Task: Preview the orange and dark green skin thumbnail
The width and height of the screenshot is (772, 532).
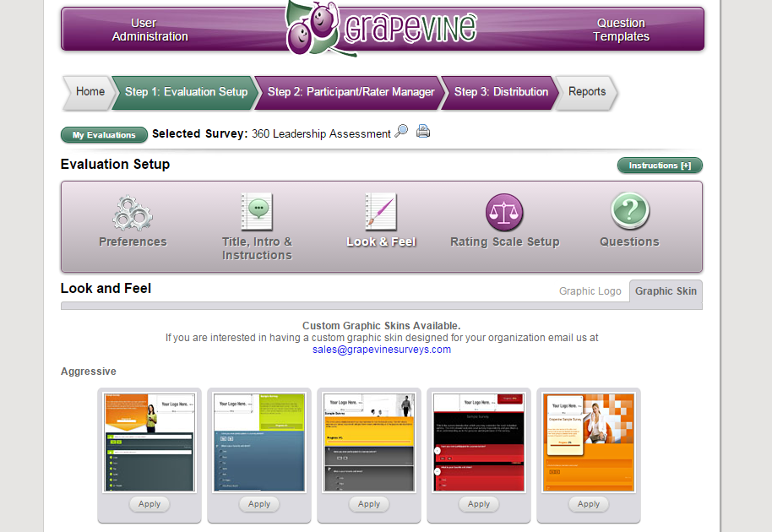Action: click(x=150, y=442)
